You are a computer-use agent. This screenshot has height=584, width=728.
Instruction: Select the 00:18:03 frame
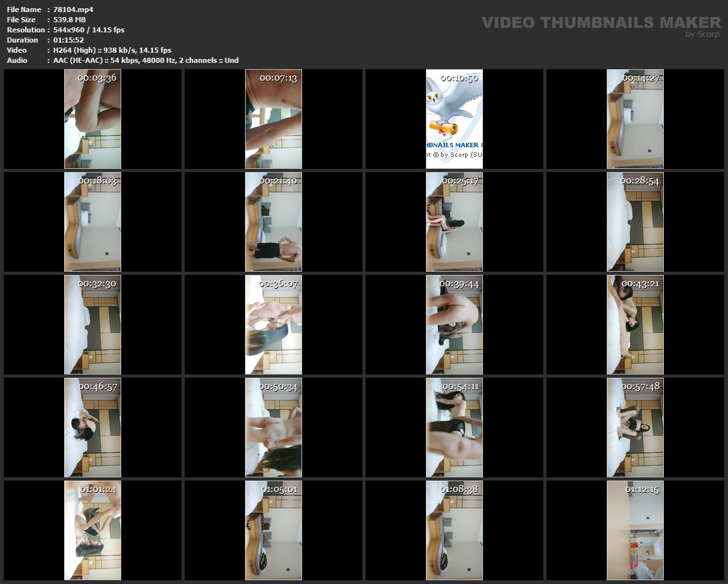coord(93,222)
